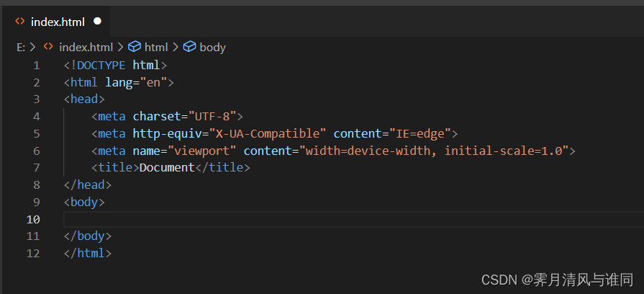Screen dimensions: 644x294
Task: Click line number 1 in the gutter
Action: [x=36, y=65]
